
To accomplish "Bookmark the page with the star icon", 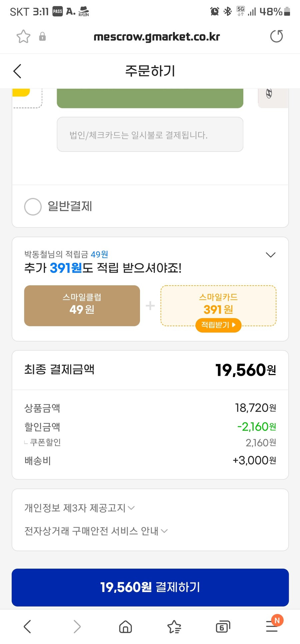I will click(x=23, y=36).
